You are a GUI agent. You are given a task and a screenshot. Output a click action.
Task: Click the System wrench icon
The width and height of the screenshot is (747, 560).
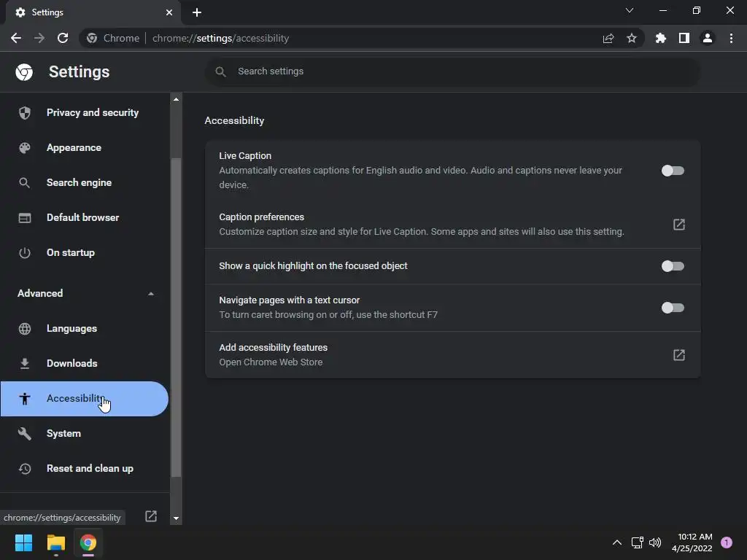(x=24, y=433)
